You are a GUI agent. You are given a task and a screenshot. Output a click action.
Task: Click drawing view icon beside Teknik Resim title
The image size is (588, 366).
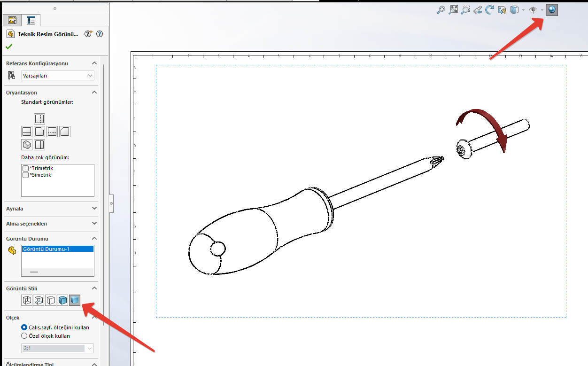point(11,34)
